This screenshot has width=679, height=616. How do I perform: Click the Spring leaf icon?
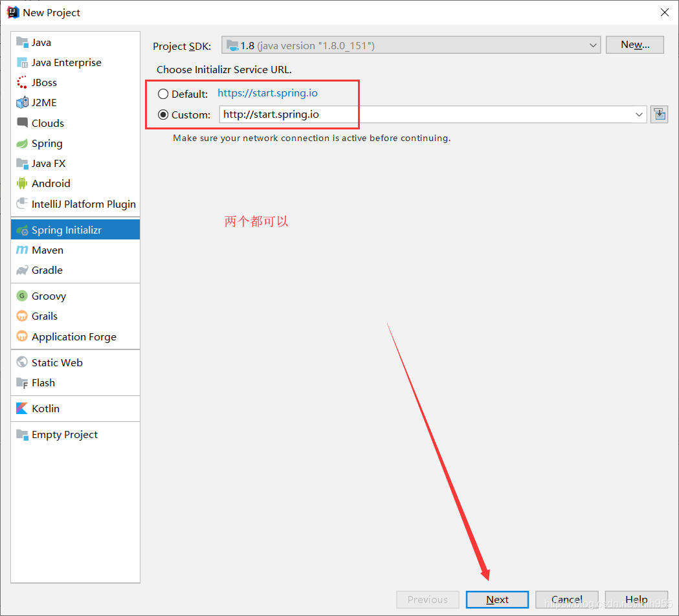pyautogui.click(x=21, y=143)
